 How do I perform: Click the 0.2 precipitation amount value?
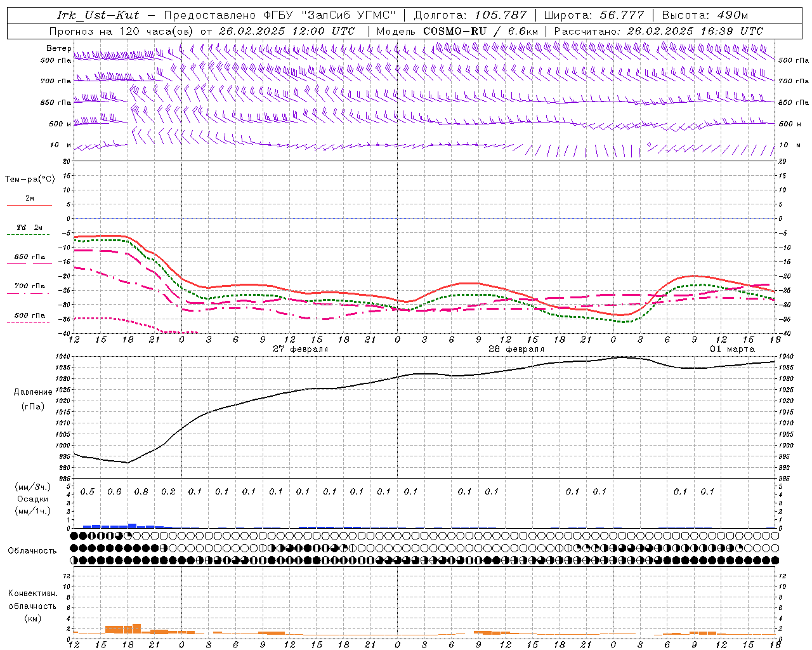pos(168,491)
